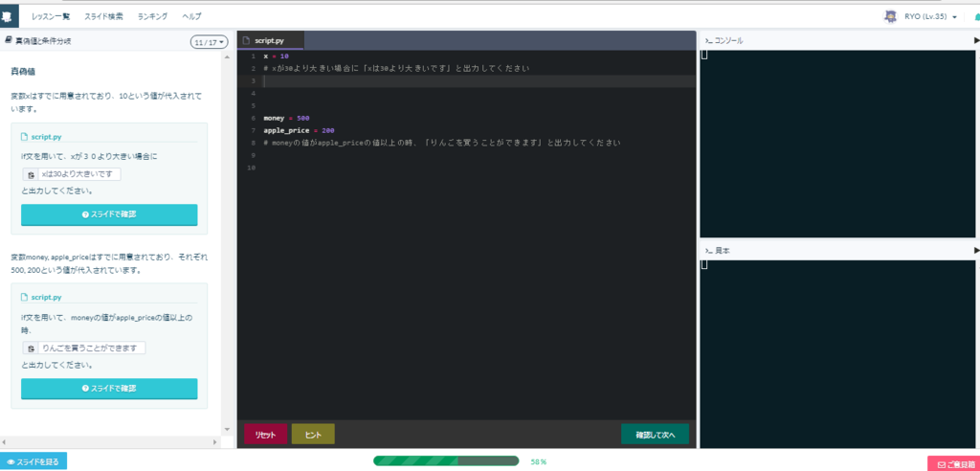Click the 確認して次へ button

point(655,434)
